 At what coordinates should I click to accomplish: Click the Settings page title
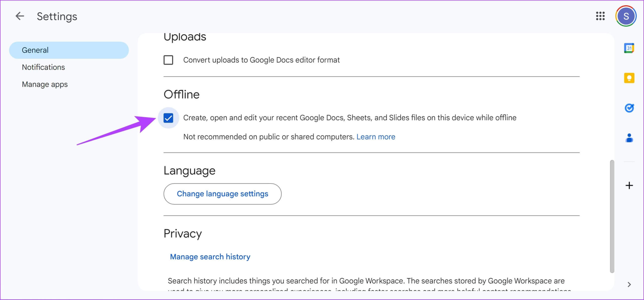coord(57,17)
